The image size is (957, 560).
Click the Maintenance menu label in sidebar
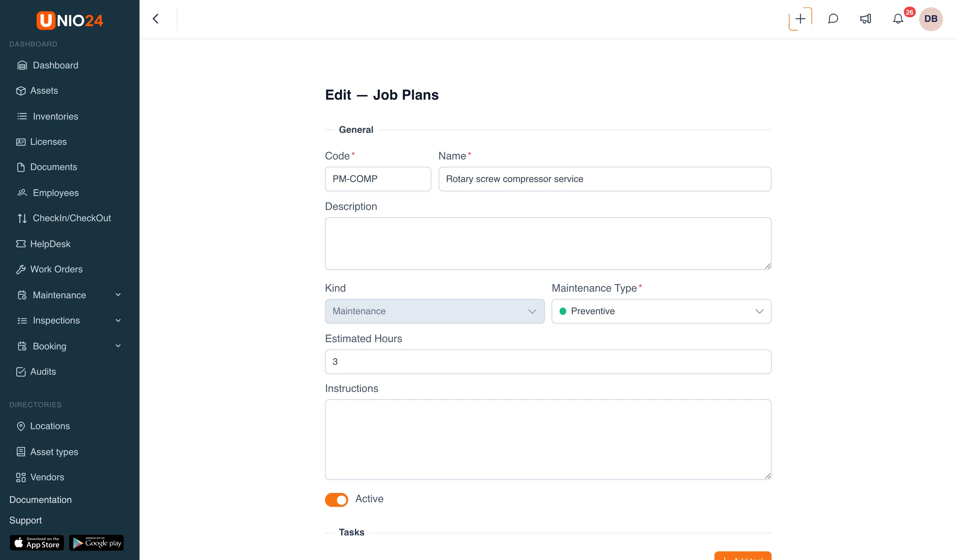(x=59, y=295)
